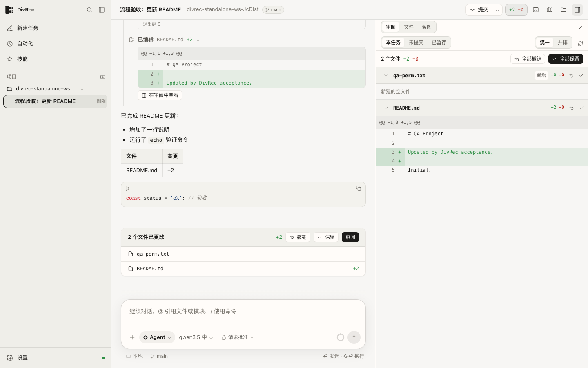Viewport: 588px width, 368px height.
Task: Accept README.md changes in review panel
Action: pos(581,108)
